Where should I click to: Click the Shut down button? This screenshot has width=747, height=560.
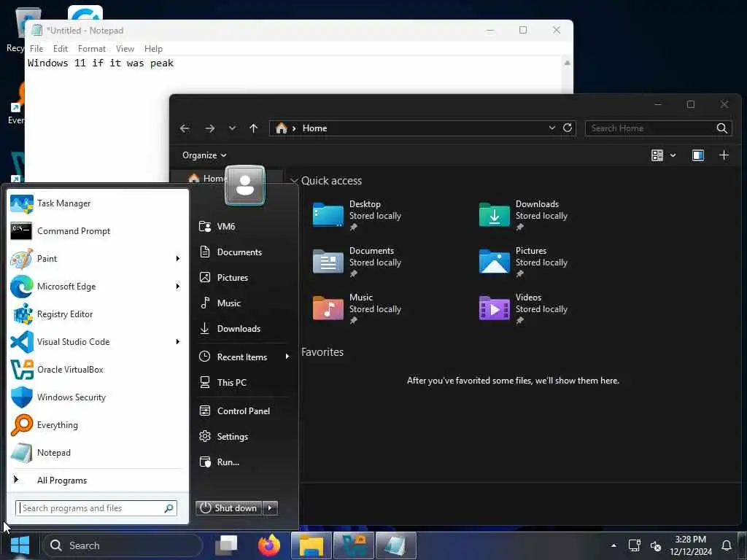(x=228, y=508)
